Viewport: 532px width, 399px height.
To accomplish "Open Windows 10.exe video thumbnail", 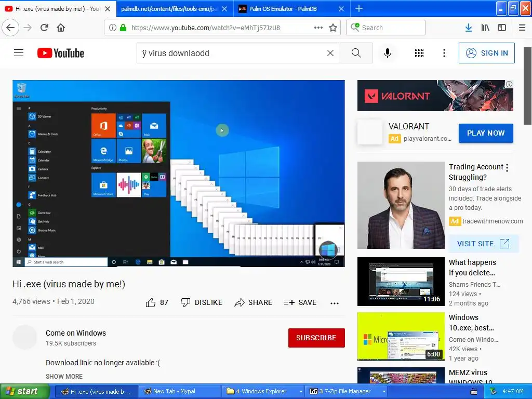I will [401, 336].
